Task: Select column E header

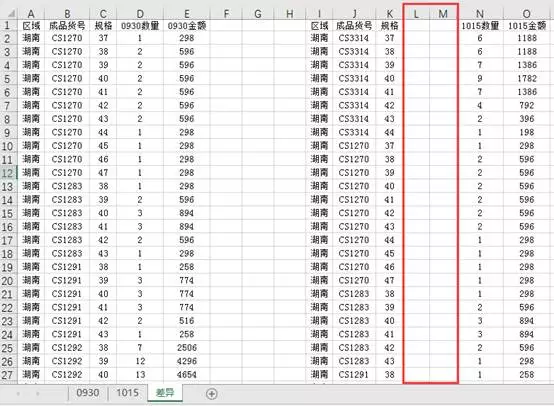Action: point(187,14)
